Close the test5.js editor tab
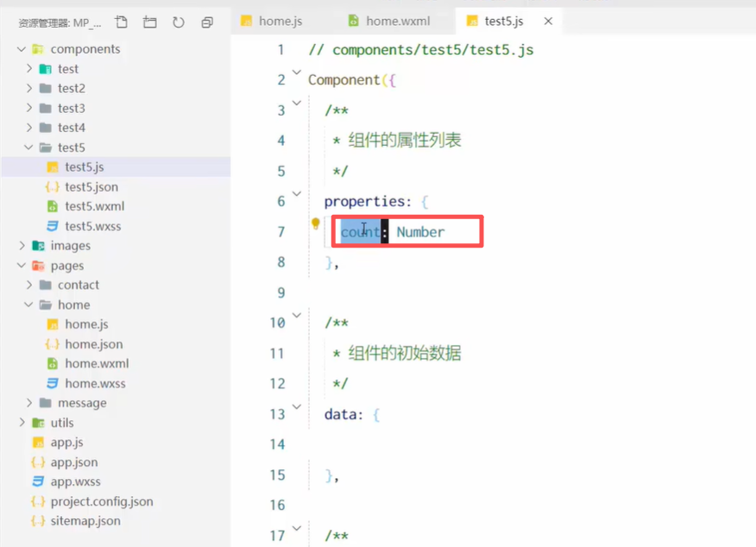Viewport: 756px width, 547px height. 548,22
